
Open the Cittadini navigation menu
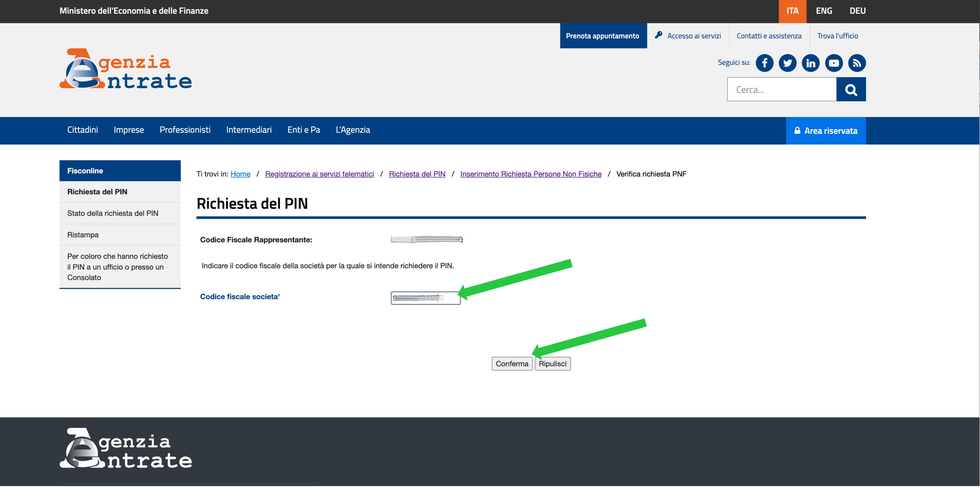click(82, 130)
